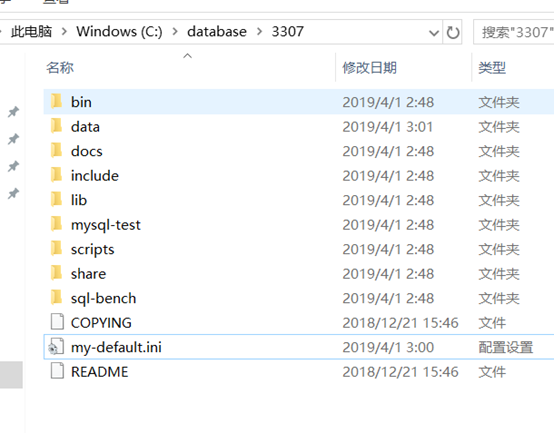
Task: Select the scripts folder name
Action: coord(93,250)
